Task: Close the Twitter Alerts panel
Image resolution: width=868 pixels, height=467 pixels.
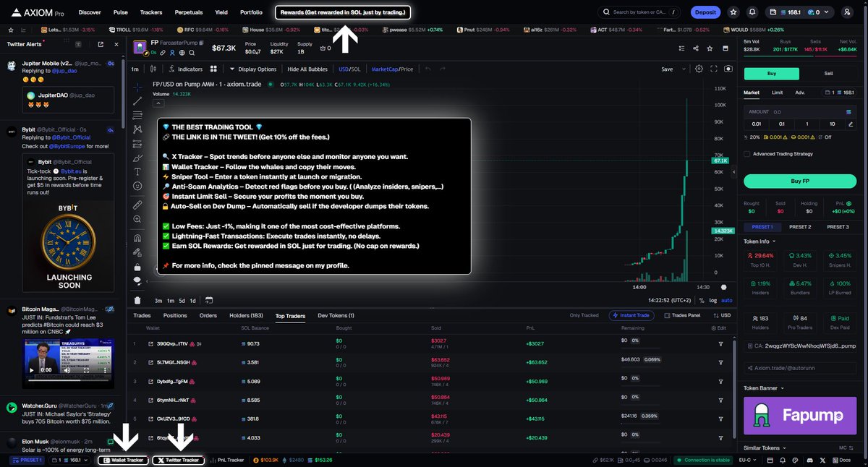Action: (x=116, y=44)
